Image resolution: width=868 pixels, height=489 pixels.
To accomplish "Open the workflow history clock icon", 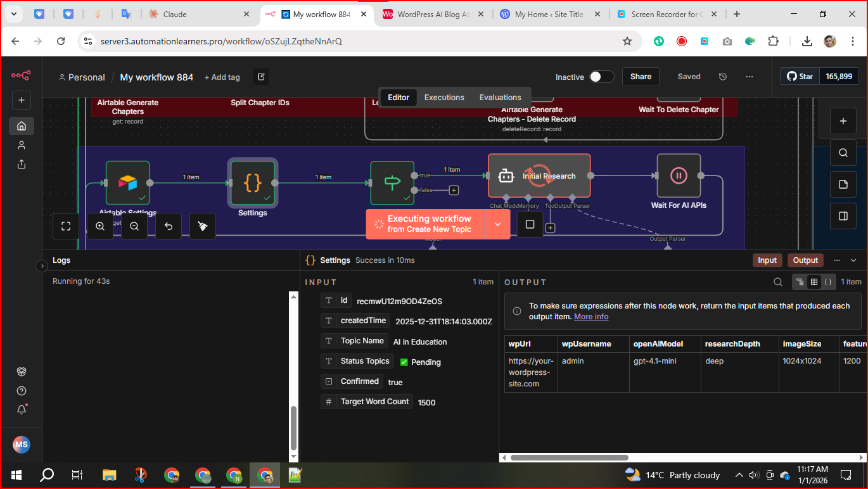I will pos(723,77).
